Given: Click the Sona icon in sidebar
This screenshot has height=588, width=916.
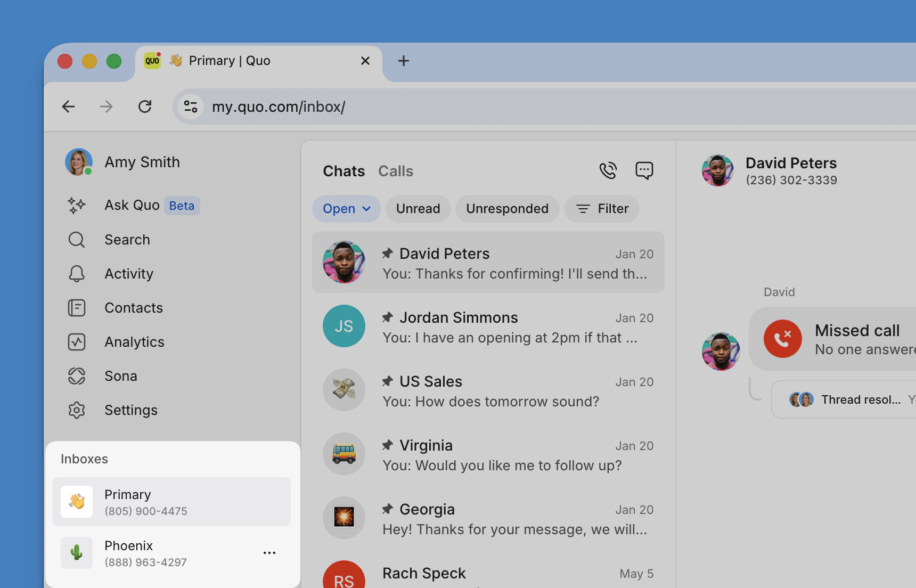Looking at the screenshot, I should 77,376.
